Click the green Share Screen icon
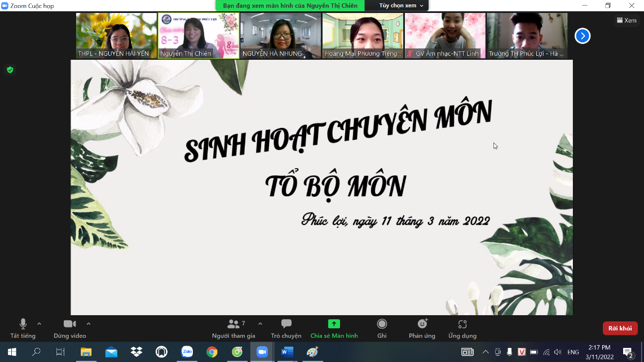 coord(334,324)
